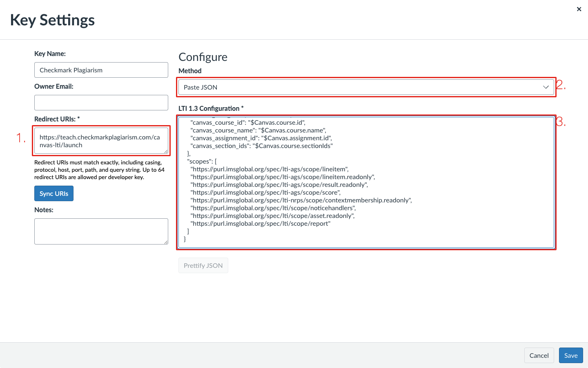Viewport: 588px width, 368px height.
Task: Click the Cancel button
Action: pos(539,355)
